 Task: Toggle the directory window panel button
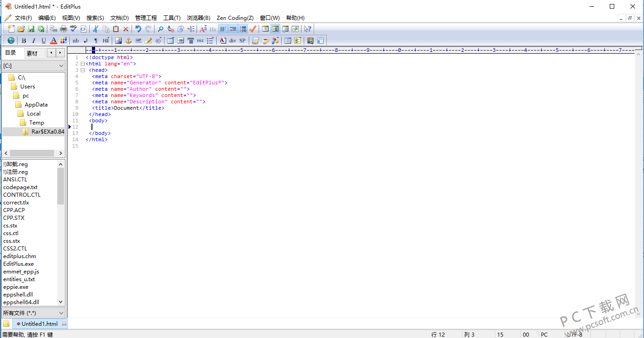(x=275, y=29)
